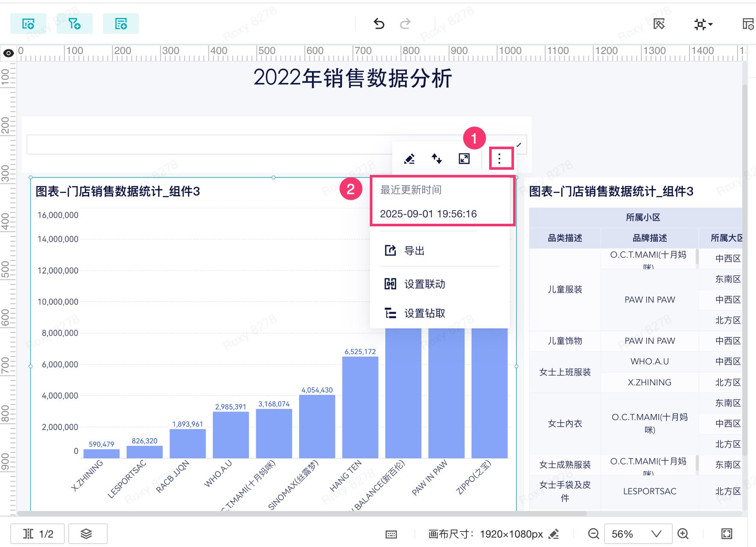The image size is (756, 547).
Task: Click the WHO.A.U brand cell
Action: pyautogui.click(x=650, y=361)
